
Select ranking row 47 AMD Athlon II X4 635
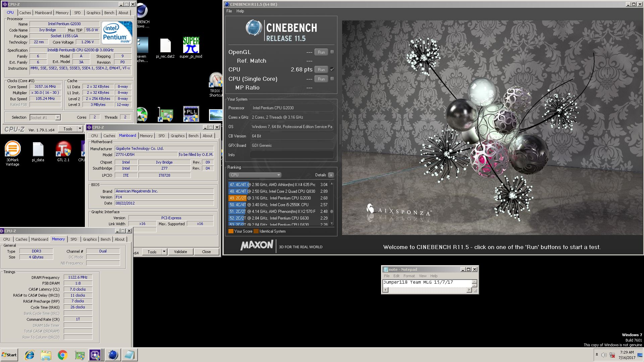(x=278, y=185)
